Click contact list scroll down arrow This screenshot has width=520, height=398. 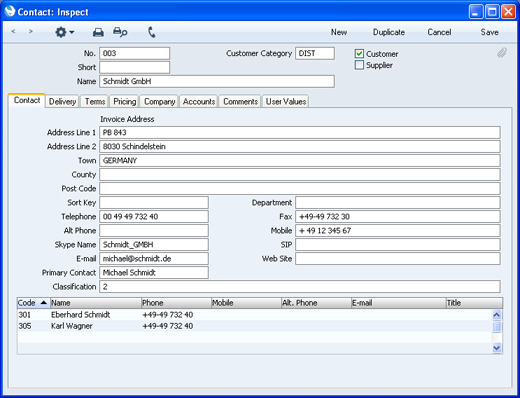[497, 348]
